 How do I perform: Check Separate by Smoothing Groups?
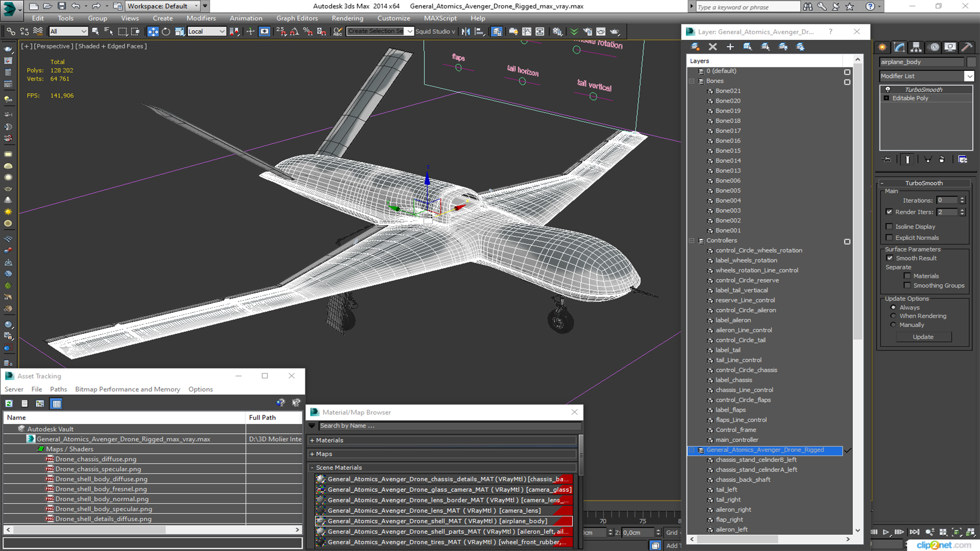pyautogui.click(x=907, y=286)
